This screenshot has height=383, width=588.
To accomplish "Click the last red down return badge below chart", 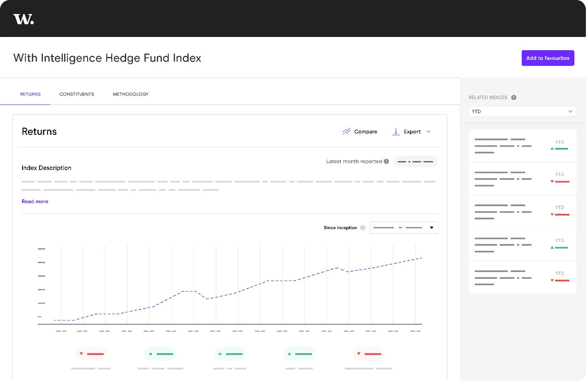I will point(368,354).
